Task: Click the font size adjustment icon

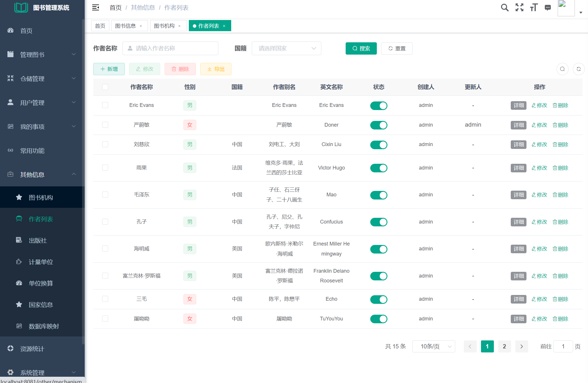Action: click(x=534, y=8)
